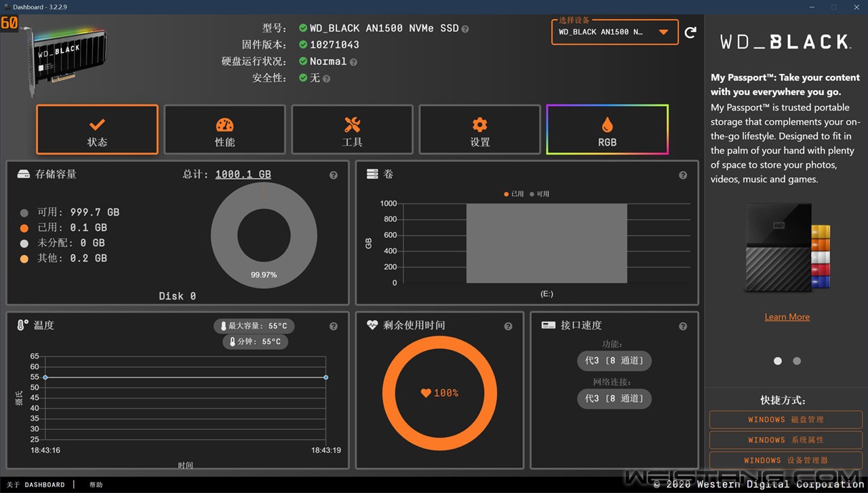Click the 卷 volume stack icon
This screenshot has width=868, height=493.
(372, 174)
